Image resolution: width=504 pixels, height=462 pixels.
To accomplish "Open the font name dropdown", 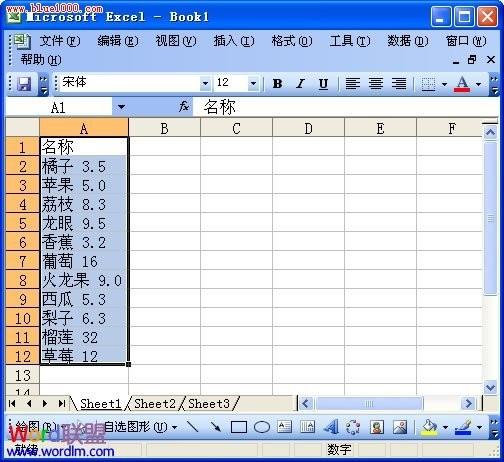I will click(205, 83).
